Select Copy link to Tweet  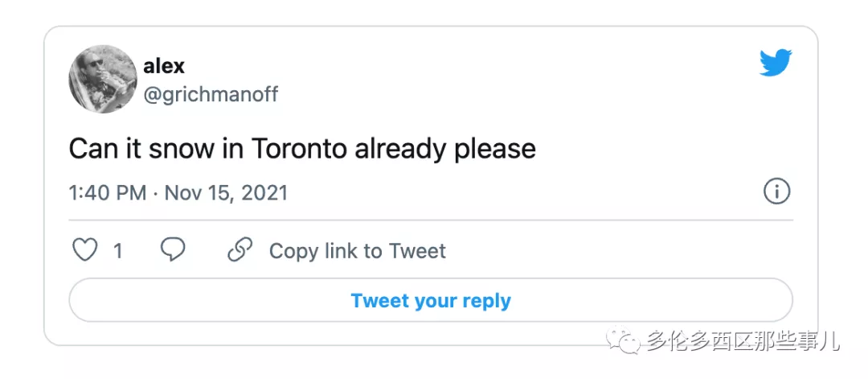click(x=357, y=251)
